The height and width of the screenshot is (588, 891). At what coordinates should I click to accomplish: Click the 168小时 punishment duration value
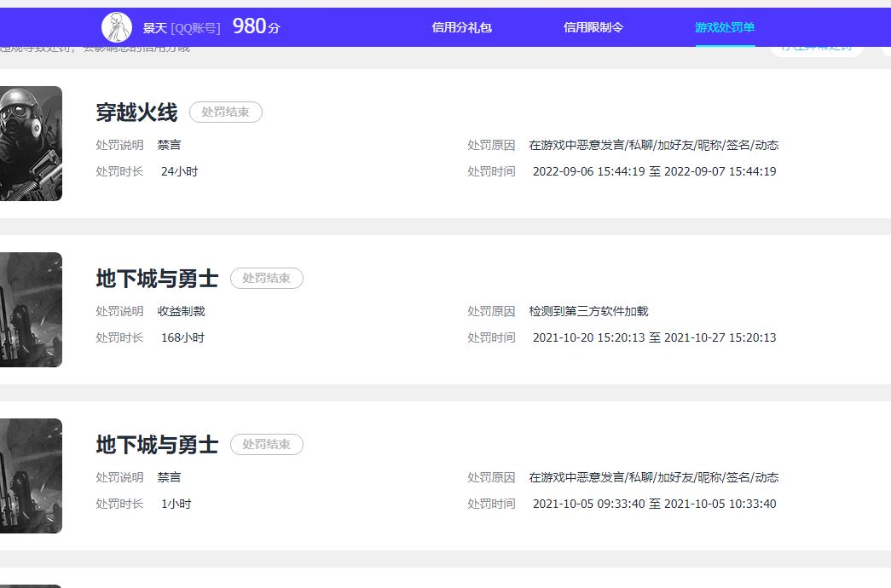click(x=182, y=338)
